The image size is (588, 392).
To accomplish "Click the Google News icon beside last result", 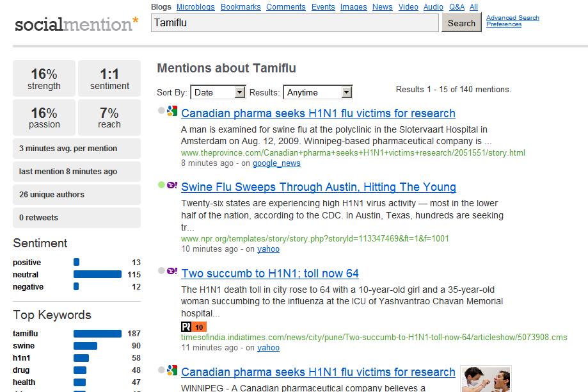I will click(x=172, y=370).
